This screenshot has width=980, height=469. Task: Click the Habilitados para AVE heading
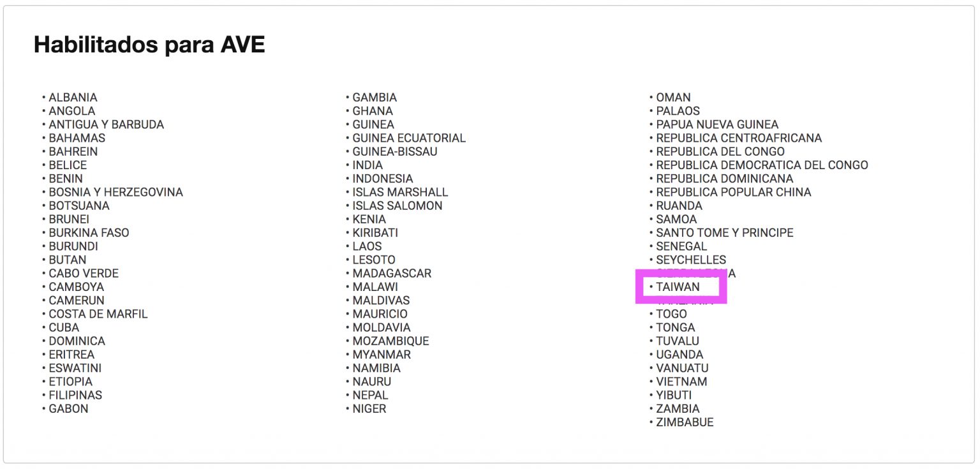(149, 45)
